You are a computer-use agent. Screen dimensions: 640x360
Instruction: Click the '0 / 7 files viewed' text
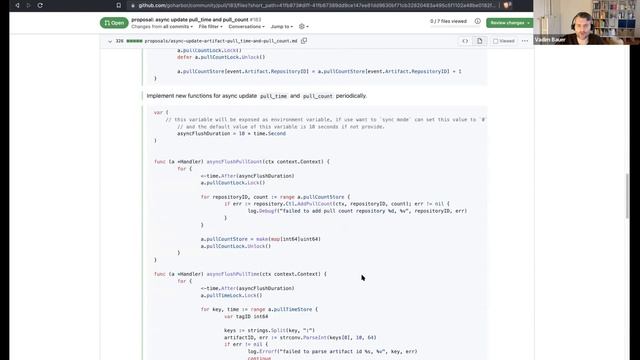click(448, 21)
